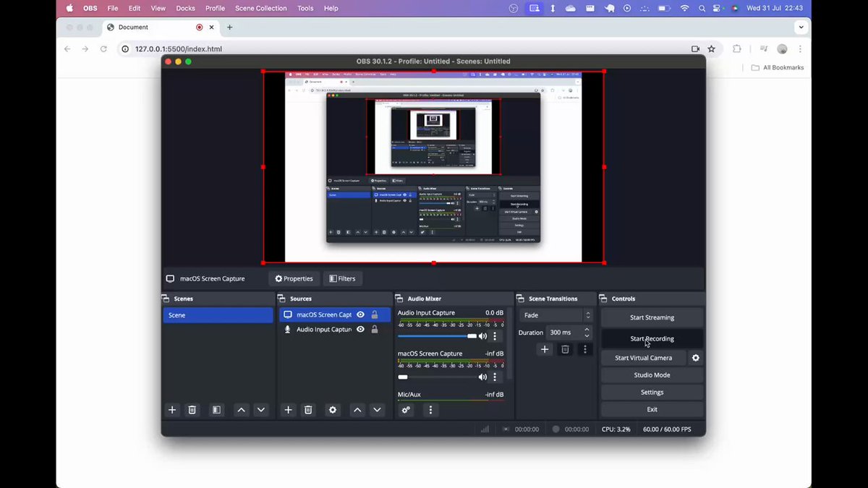Remove selected source with trash icon

pos(308,410)
